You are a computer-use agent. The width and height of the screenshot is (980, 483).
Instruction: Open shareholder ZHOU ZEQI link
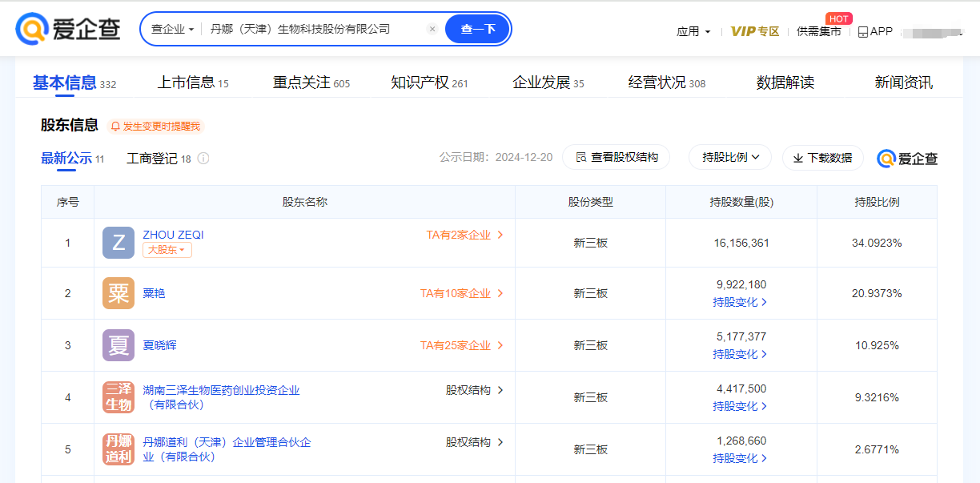(173, 235)
